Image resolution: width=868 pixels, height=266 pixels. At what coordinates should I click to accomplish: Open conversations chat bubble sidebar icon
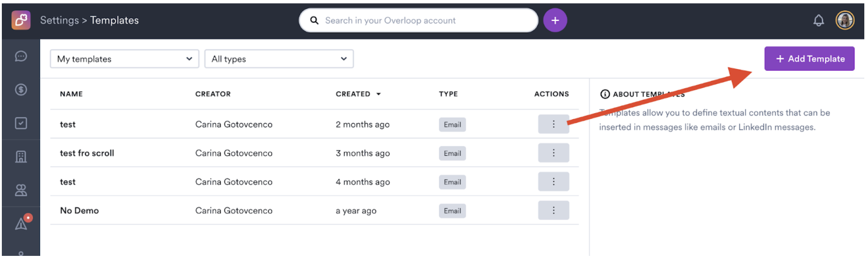click(x=21, y=56)
